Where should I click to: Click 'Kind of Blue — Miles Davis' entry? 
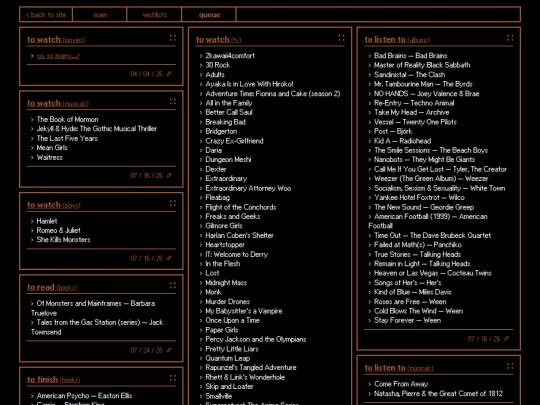click(x=413, y=292)
